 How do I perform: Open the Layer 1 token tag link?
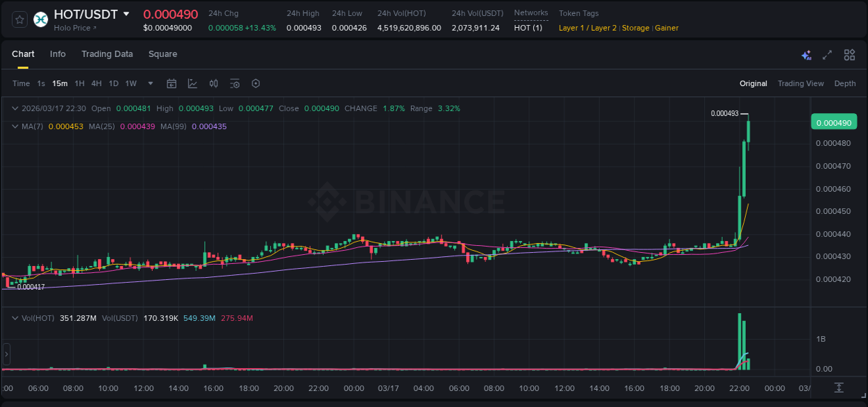click(569, 28)
